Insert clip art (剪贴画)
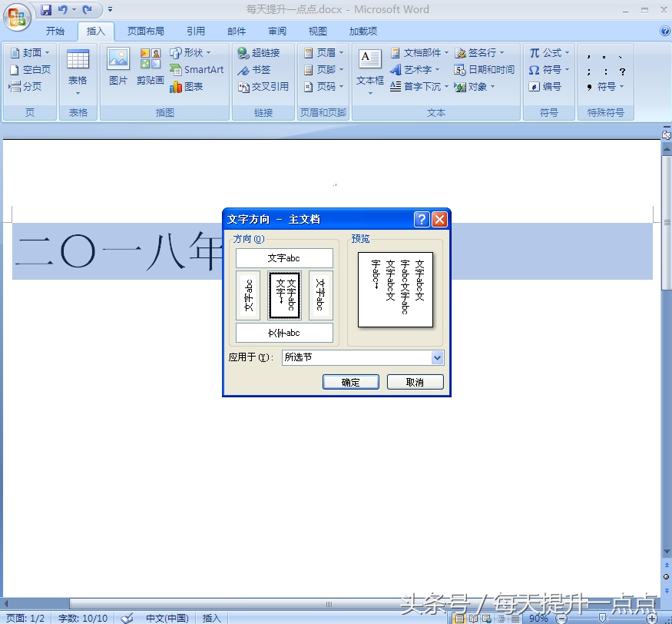The width and height of the screenshot is (672, 624). (x=151, y=67)
